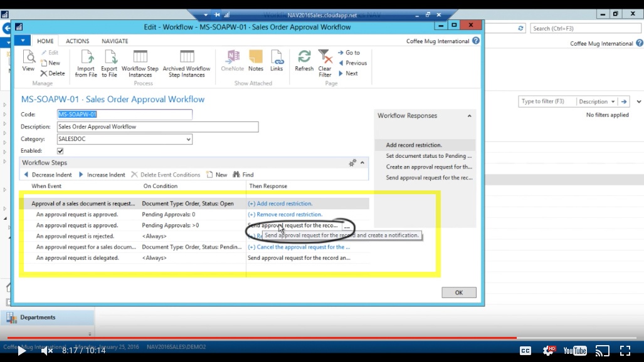
Task: Expand the filter pane chevron in background window
Action: pos(638,101)
